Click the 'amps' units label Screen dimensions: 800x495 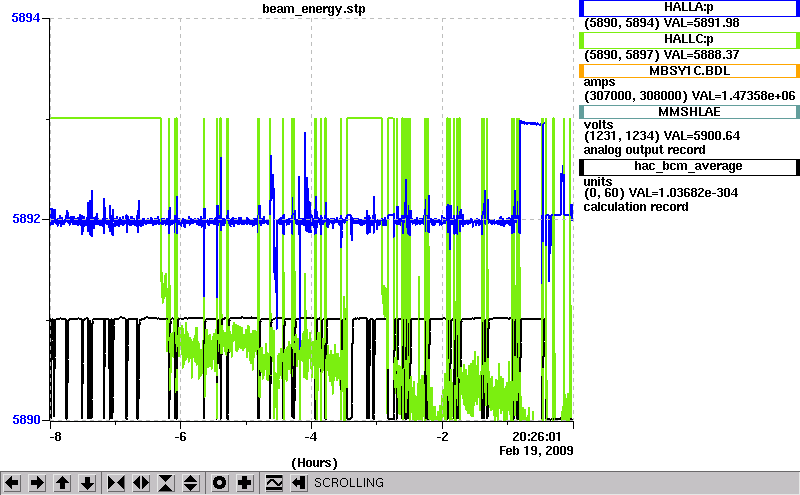599,83
